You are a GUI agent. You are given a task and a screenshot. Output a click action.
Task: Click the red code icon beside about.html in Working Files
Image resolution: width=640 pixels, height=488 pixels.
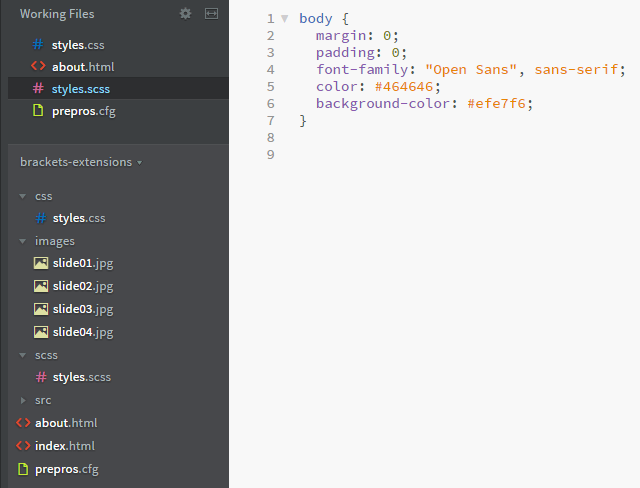(38, 67)
